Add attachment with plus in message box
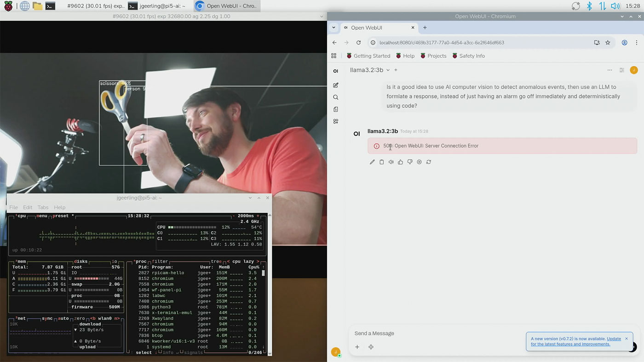The image size is (644, 362). click(x=357, y=347)
